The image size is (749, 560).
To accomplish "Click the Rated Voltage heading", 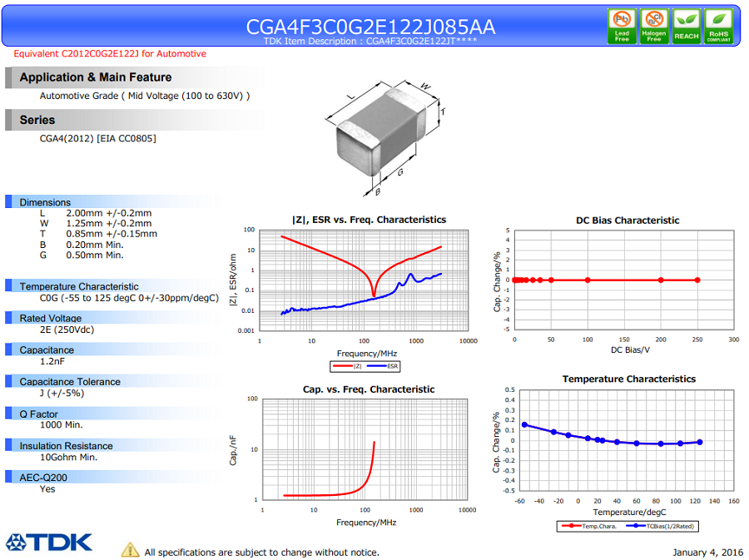I will click(51, 318).
